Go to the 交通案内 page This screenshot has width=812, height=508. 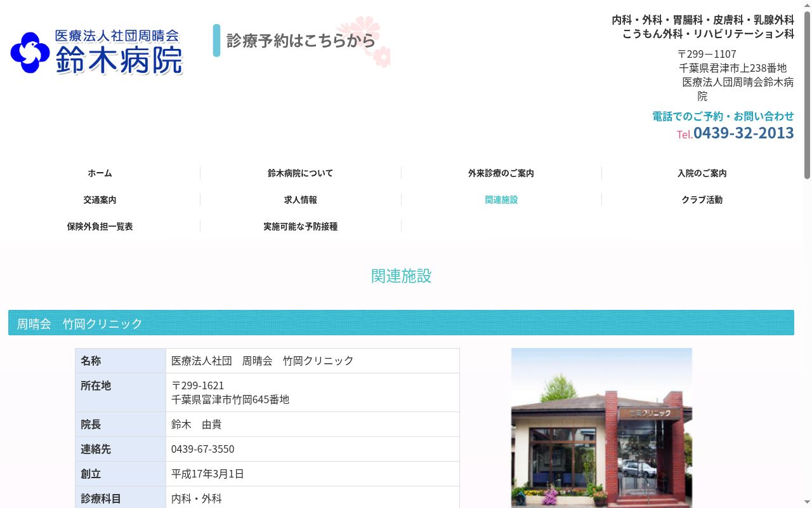[100, 199]
